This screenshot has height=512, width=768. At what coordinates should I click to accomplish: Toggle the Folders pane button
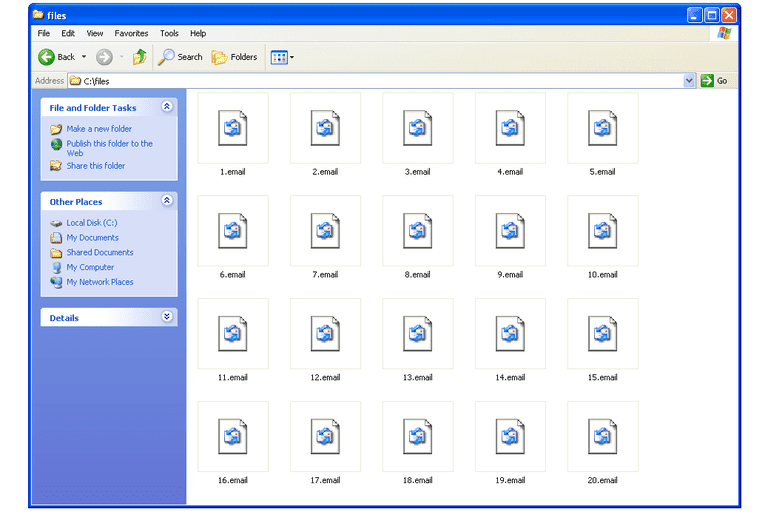(x=234, y=57)
